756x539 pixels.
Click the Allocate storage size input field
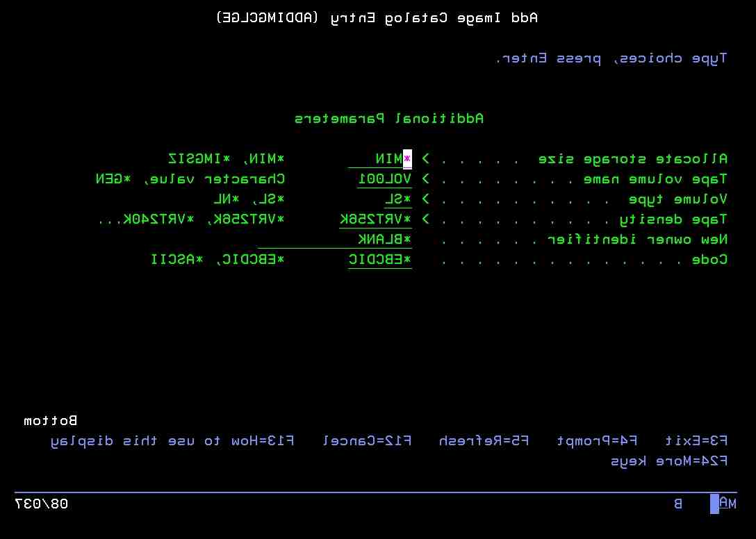[x=380, y=159]
